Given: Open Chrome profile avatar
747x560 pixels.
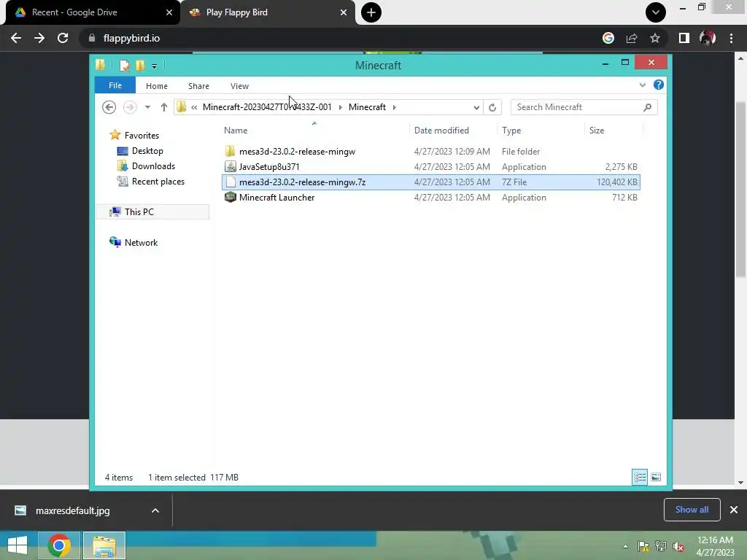Looking at the screenshot, I should pyautogui.click(x=708, y=38).
